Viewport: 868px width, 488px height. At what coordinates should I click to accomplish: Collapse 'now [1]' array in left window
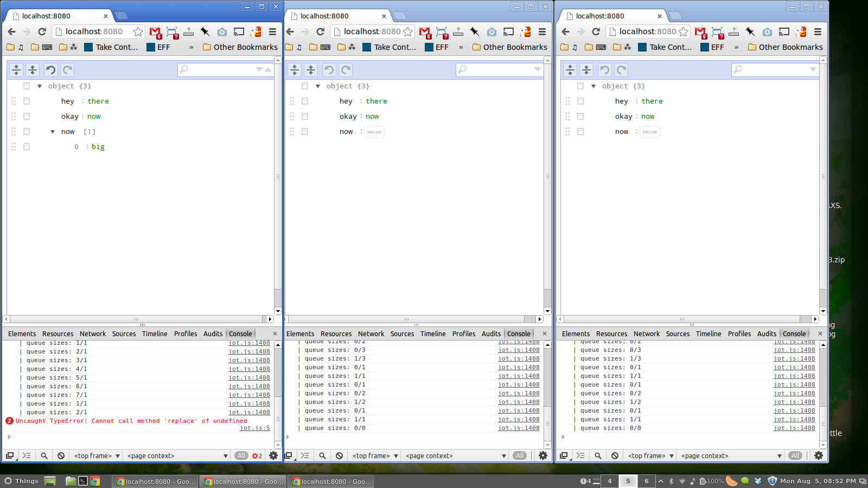[53, 132]
